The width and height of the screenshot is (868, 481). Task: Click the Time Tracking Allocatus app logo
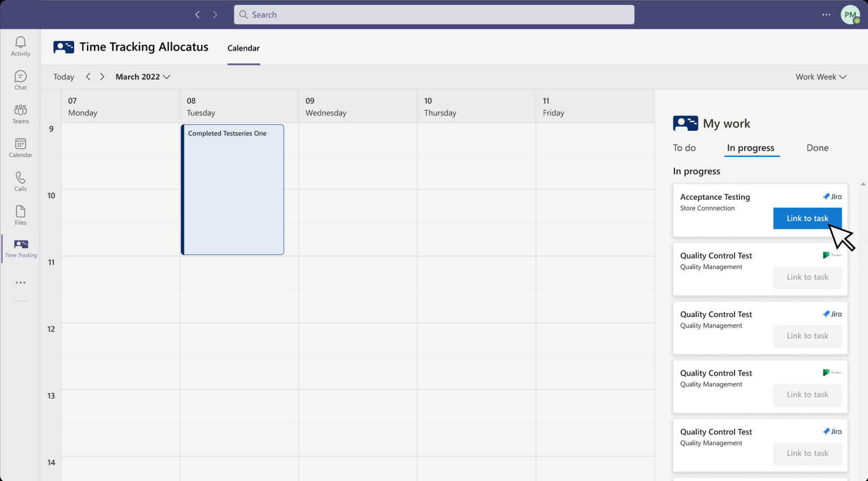point(63,47)
